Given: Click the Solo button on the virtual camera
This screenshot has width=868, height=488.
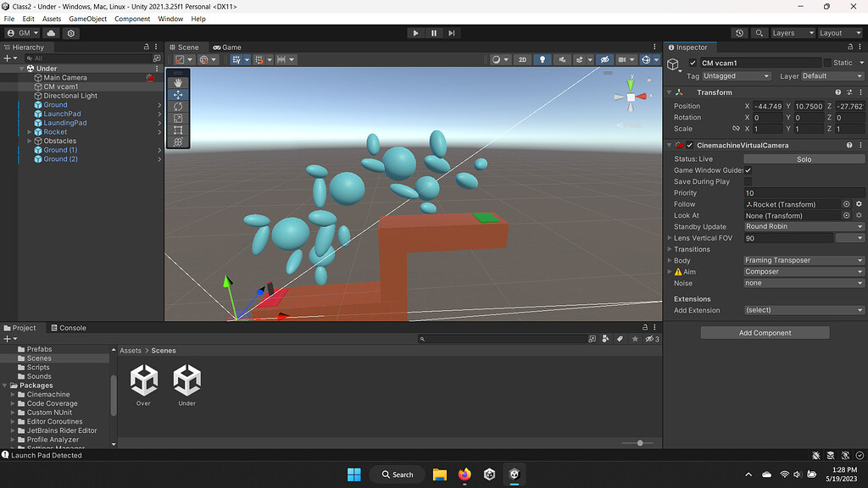Looking at the screenshot, I should [804, 158].
